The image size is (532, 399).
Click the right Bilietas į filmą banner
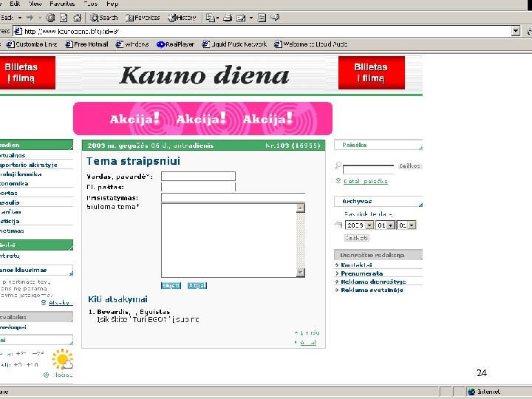coord(372,72)
